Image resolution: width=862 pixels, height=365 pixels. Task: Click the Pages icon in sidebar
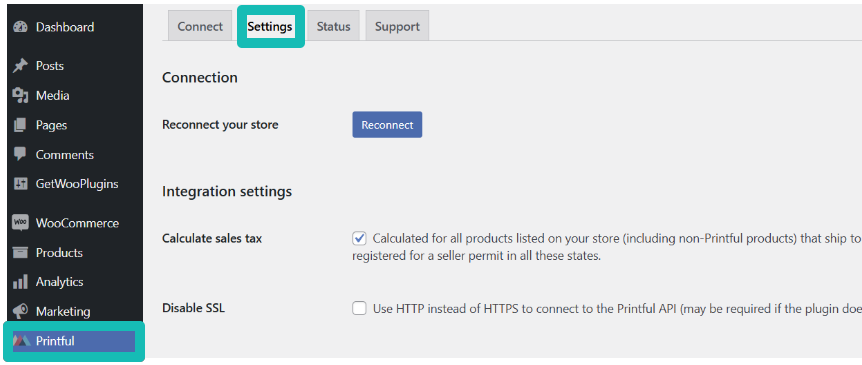pyautogui.click(x=20, y=125)
